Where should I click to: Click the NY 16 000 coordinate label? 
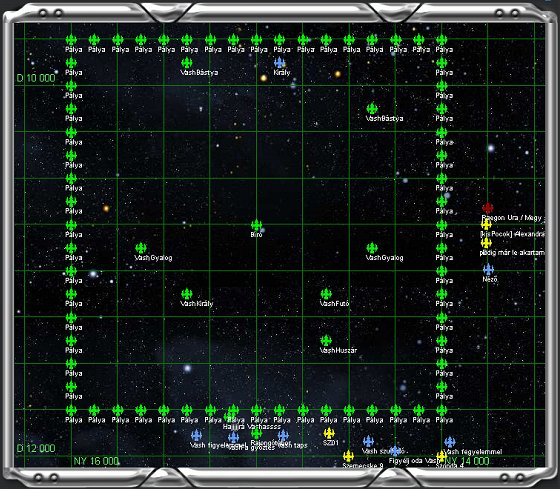point(96,461)
